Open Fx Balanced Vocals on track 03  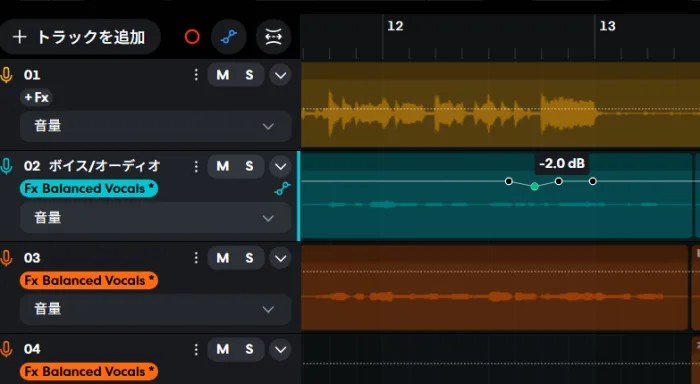point(89,280)
